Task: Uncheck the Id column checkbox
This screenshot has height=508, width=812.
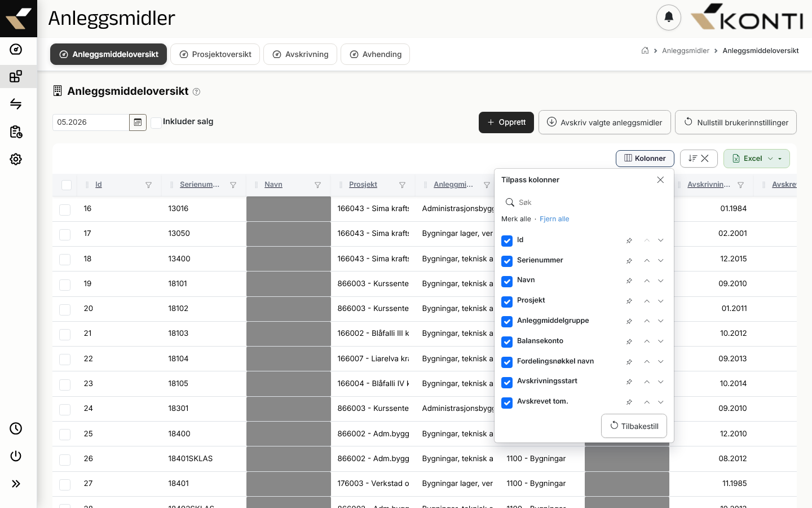Action: (507, 240)
